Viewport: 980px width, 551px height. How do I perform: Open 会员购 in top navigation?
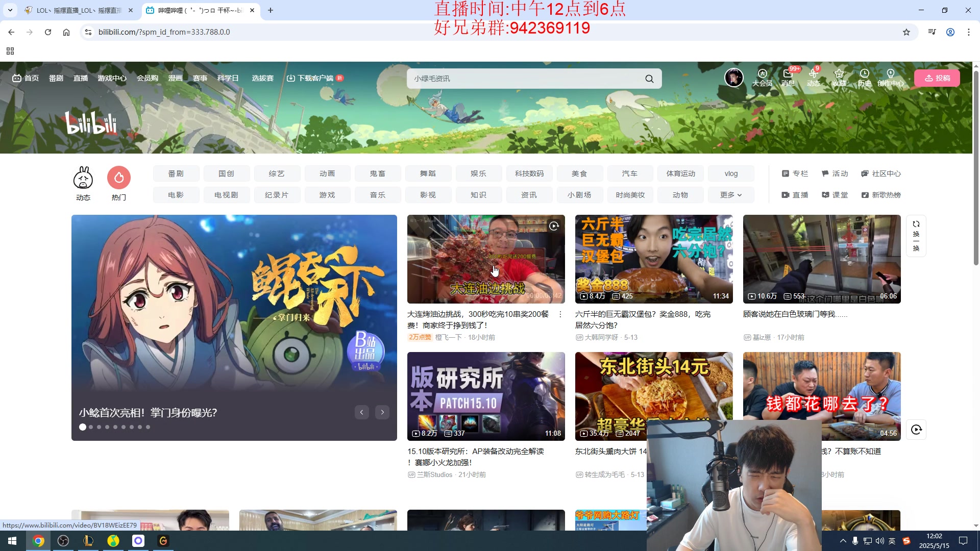[x=148, y=78]
